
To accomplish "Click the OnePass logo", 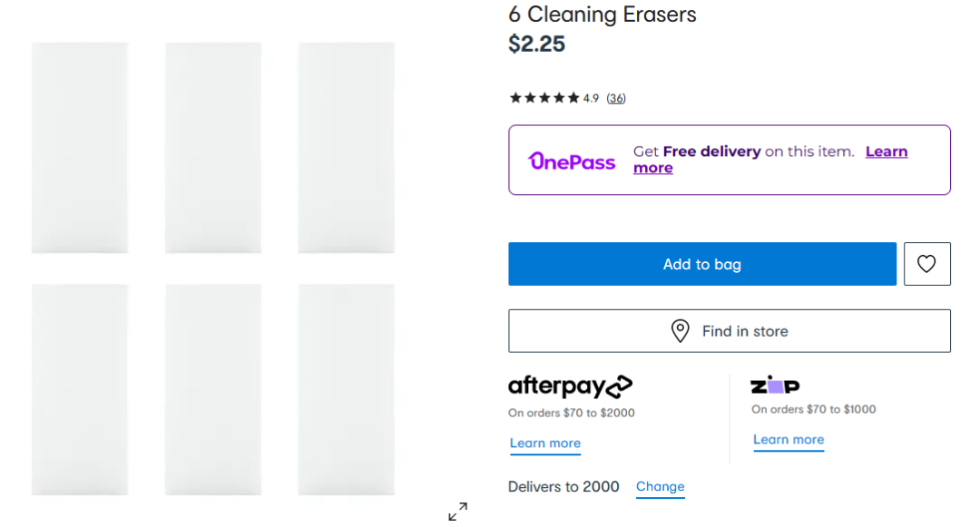I will point(572,161).
